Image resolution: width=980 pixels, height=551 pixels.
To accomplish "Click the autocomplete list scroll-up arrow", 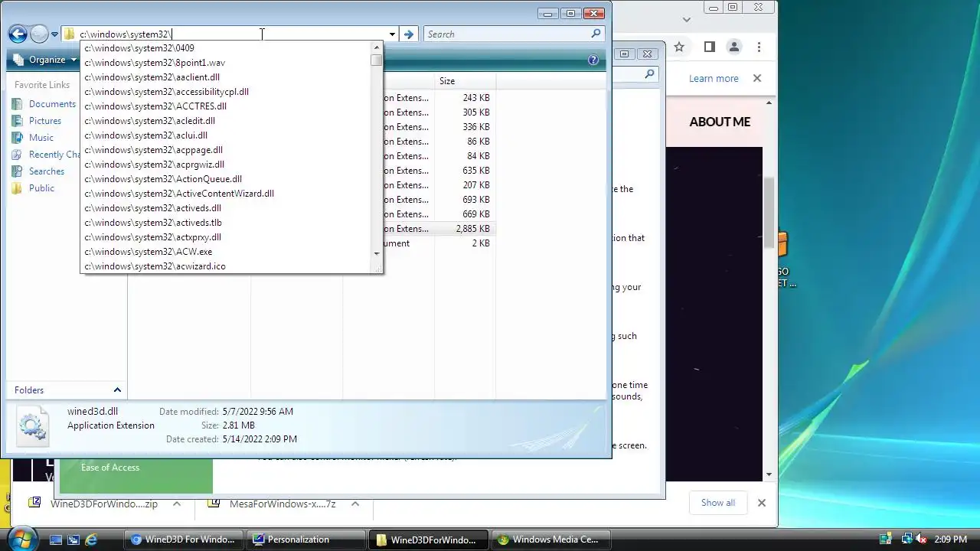I will (376, 47).
